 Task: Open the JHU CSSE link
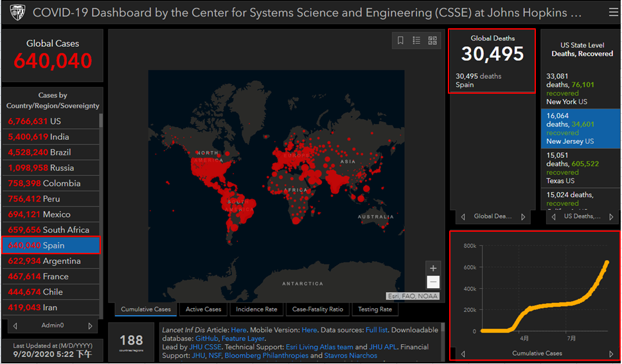point(205,347)
